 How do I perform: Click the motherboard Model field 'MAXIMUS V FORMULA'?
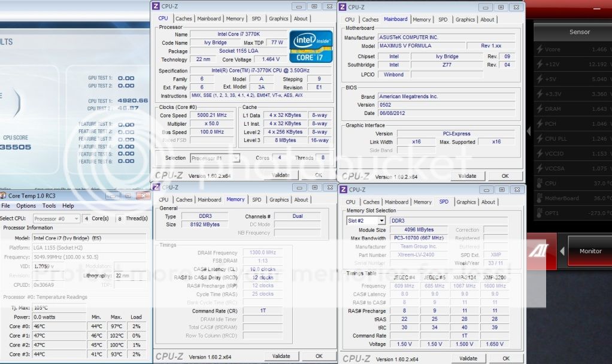[422, 45]
